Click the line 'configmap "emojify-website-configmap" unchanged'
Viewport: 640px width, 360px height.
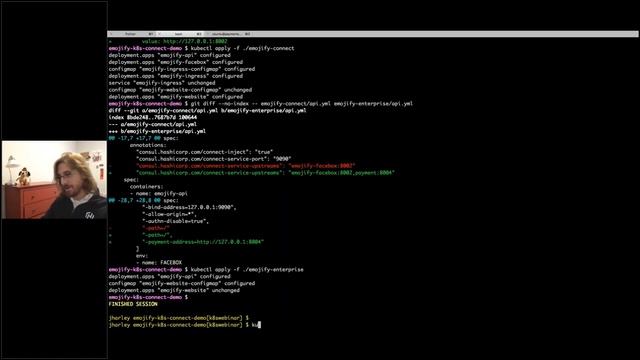point(180,90)
